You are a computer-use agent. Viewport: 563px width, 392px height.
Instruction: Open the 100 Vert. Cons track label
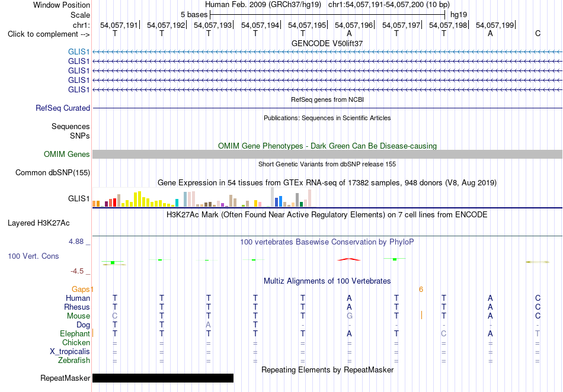point(33,256)
